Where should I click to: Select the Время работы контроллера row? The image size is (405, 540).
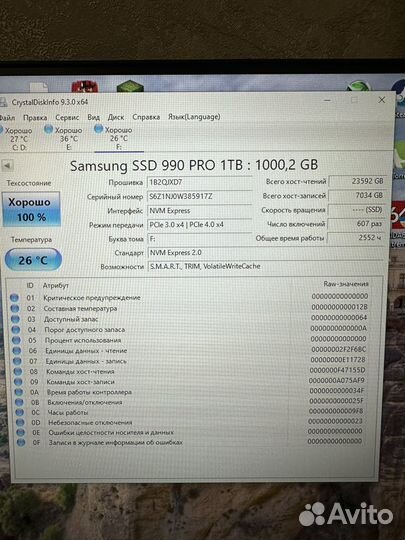(x=189, y=392)
